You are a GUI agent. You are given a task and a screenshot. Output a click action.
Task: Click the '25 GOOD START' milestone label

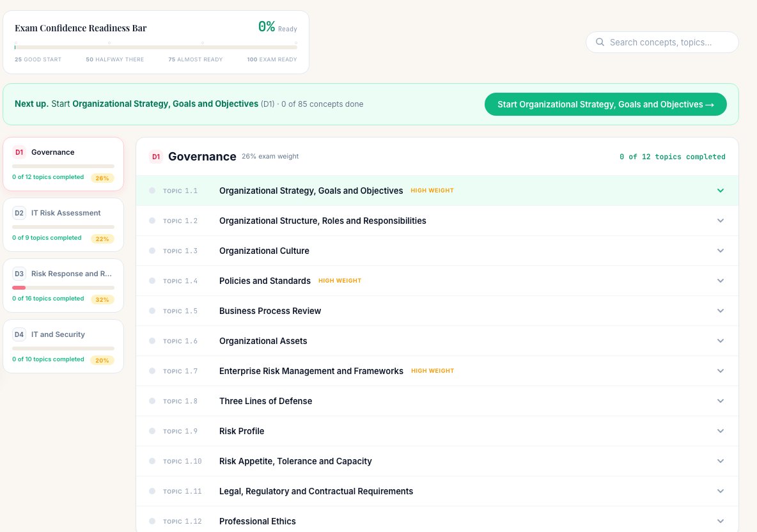(x=38, y=59)
